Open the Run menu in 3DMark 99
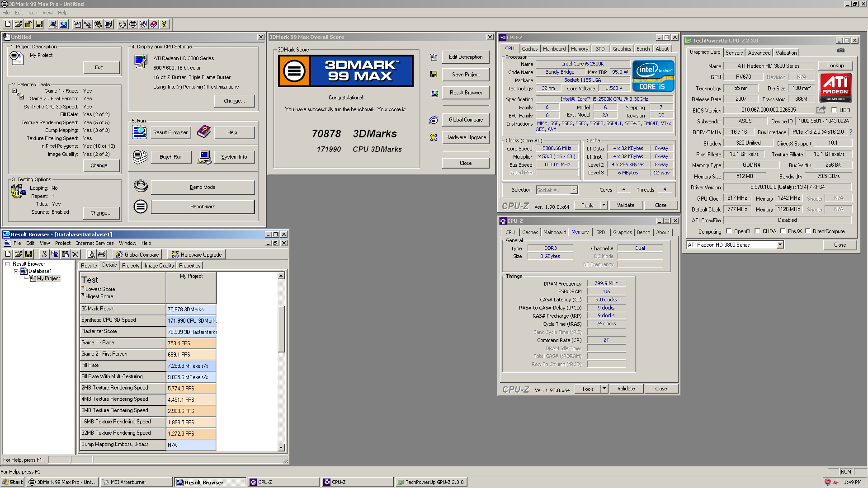The width and height of the screenshot is (868, 488). (33, 13)
